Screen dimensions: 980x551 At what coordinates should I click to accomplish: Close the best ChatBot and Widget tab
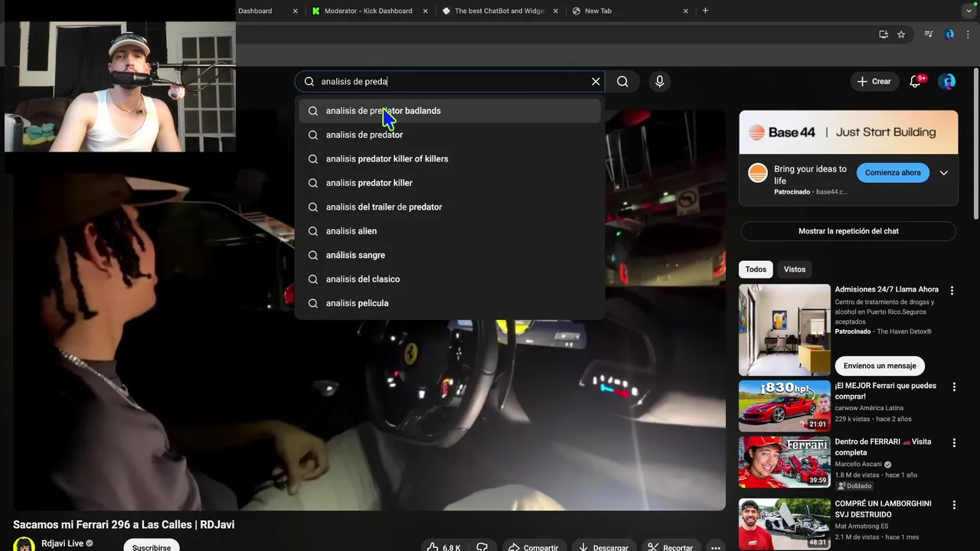click(555, 11)
